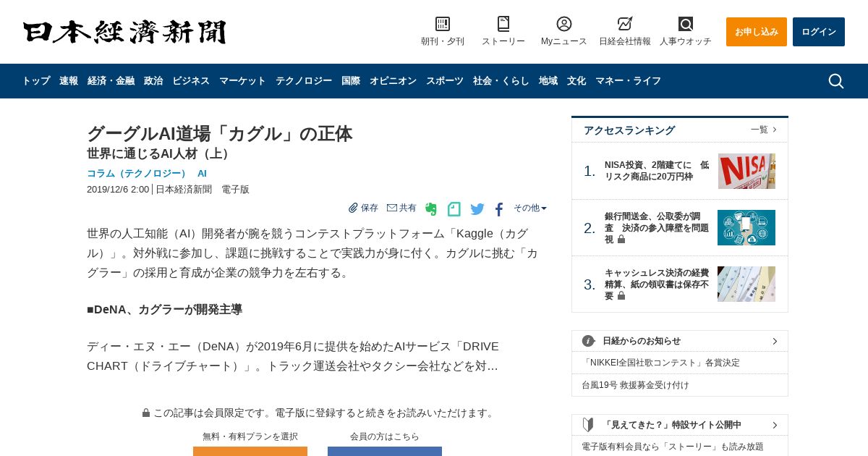The width and height of the screenshot is (868, 456).
Task: Open the 台風19号 救援募金 notice
Action: [x=635, y=385]
